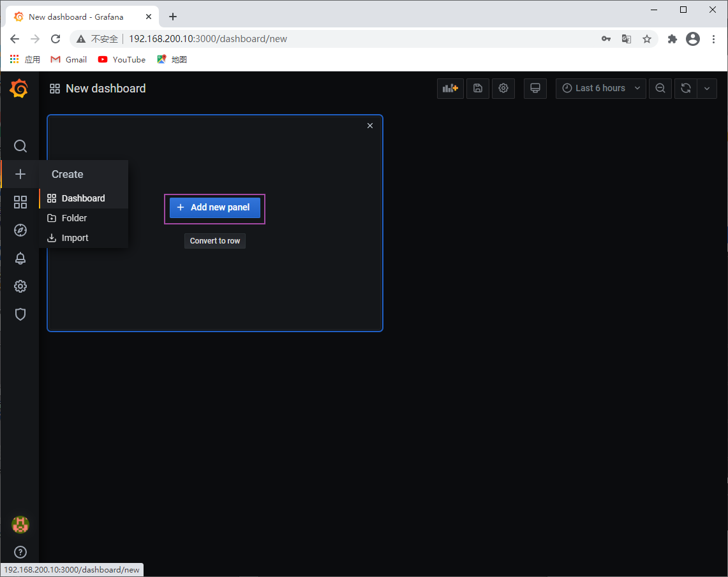Click the New dashboard title
This screenshot has width=728, height=577.
tap(106, 89)
